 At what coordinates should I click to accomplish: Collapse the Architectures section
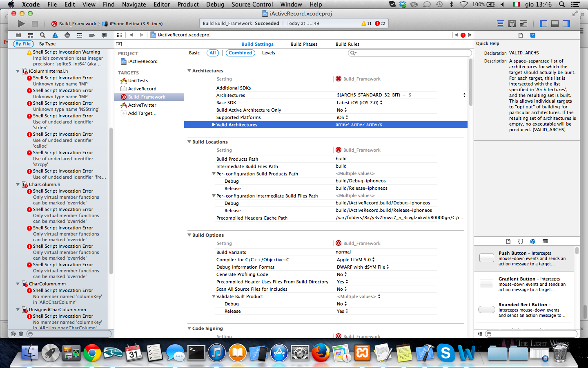coord(189,71)
